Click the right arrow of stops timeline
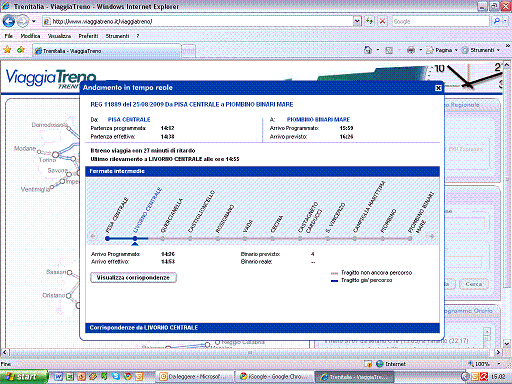 coord(432,236)
